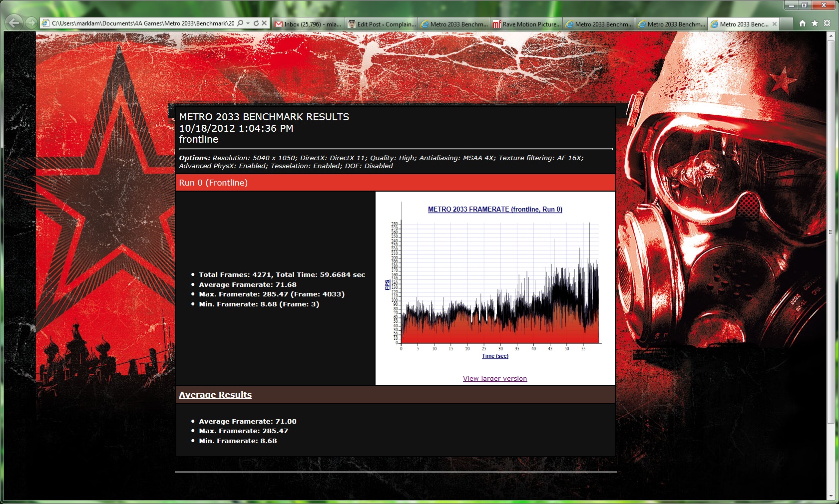The height and width of the screenshot is (504, 839).
Task: Click the scrollbar down arrow
Action: pos(831,496)
